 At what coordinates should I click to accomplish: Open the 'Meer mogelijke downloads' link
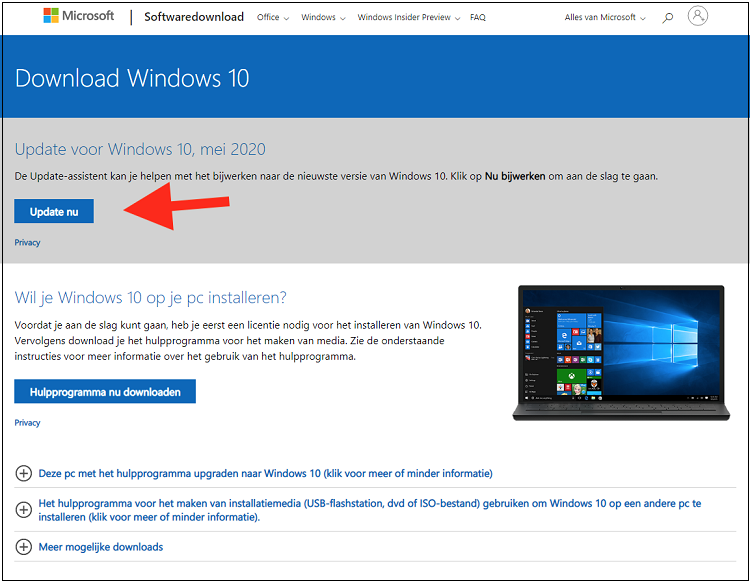tap(101, 547)
